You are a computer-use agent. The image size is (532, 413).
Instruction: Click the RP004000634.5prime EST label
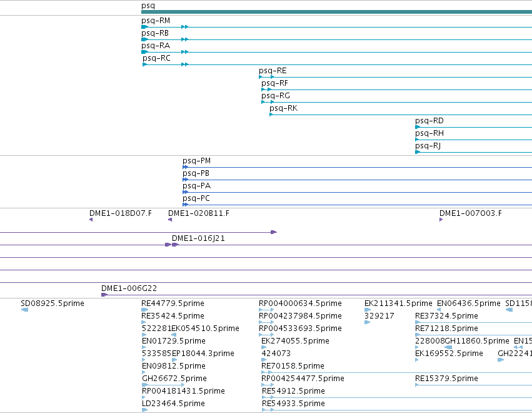(x=300, y=303)
